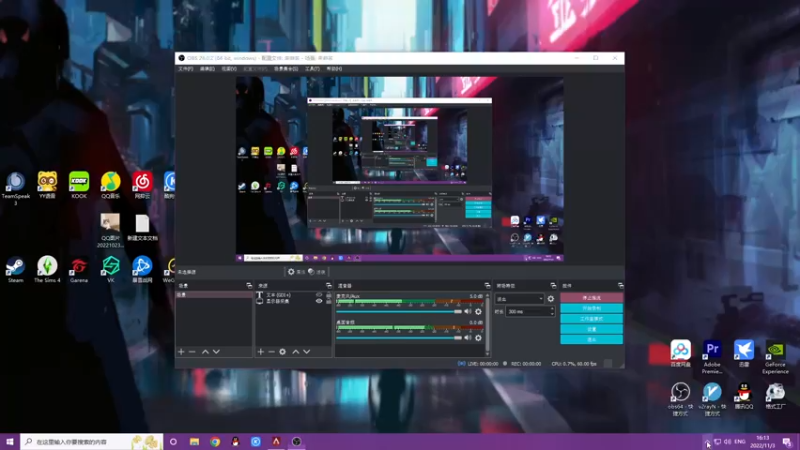Show hidden system tray icons chevron
Screen dimensions: 800x450
(x=707, y=442)
